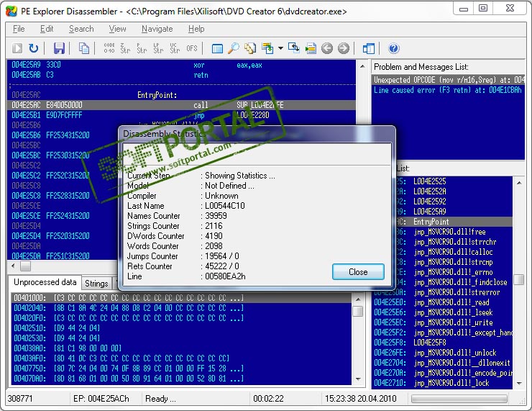Select jmp_MSVCR90.dll!_lock in names list
Image resolution: width=532 pixels, height=411 pixels.
[x=443, y=383]
